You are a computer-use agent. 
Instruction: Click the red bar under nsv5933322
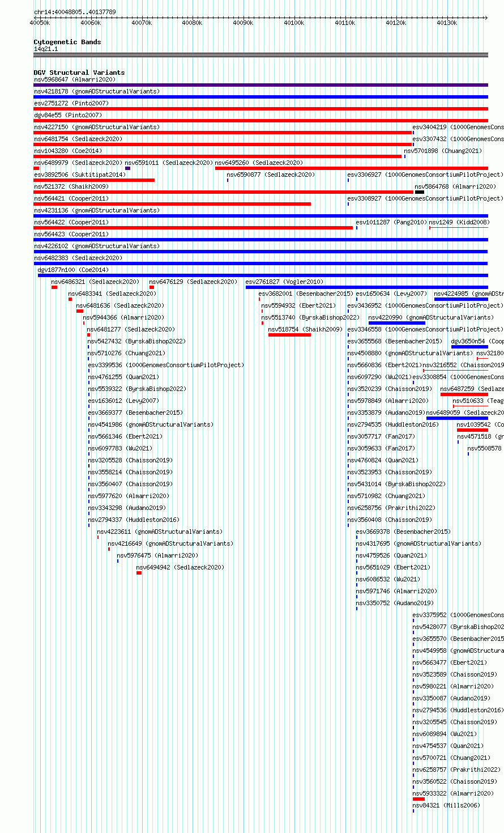pyautogui.click(x=418, y=799)
